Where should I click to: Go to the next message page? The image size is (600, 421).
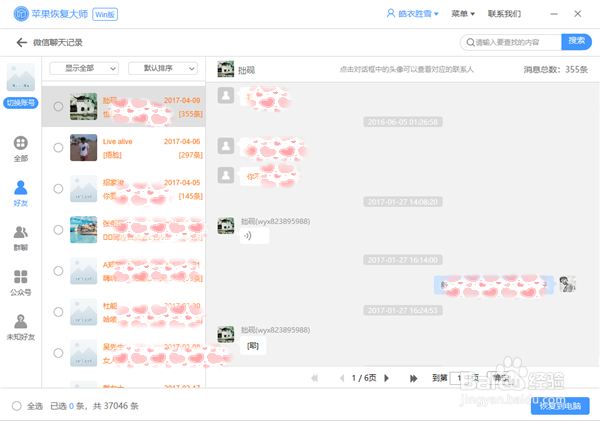pos(386,378)
